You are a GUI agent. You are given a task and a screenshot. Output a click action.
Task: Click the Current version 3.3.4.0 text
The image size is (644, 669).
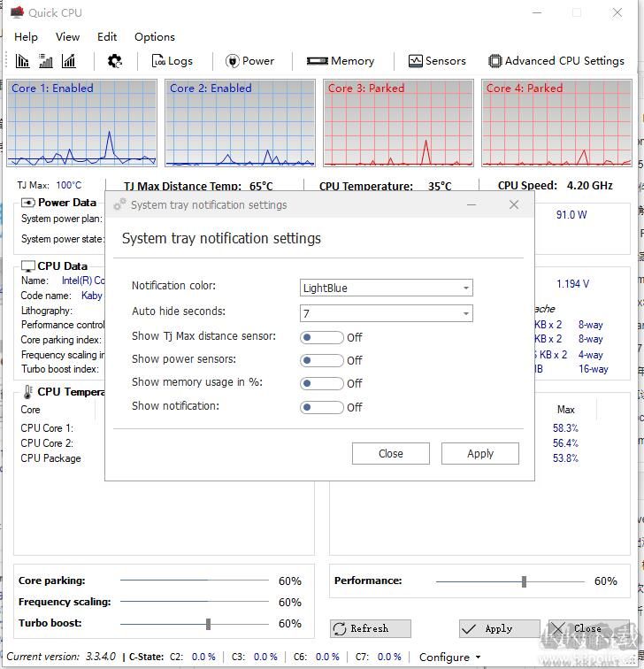(61, 657)
